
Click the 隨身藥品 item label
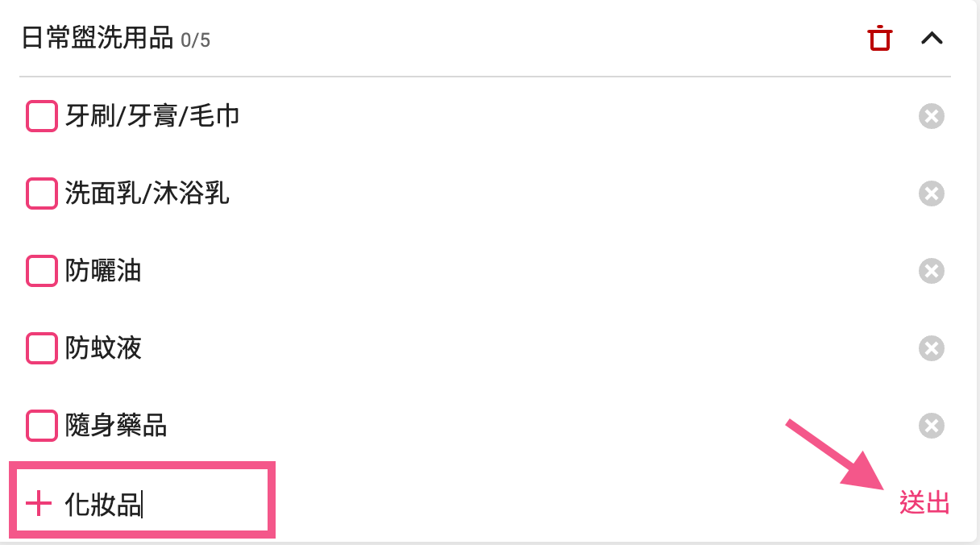click(116, 426)
